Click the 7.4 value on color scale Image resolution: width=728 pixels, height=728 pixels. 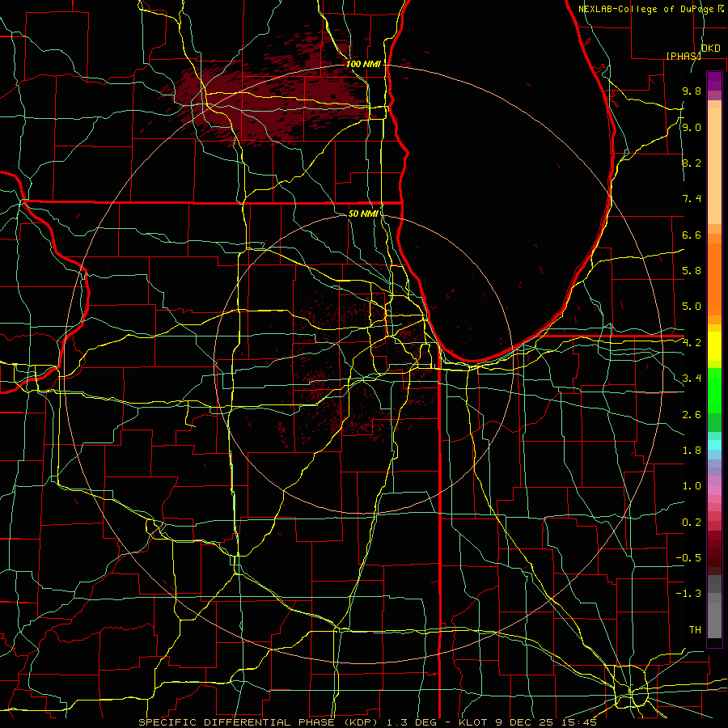[692, 199]
